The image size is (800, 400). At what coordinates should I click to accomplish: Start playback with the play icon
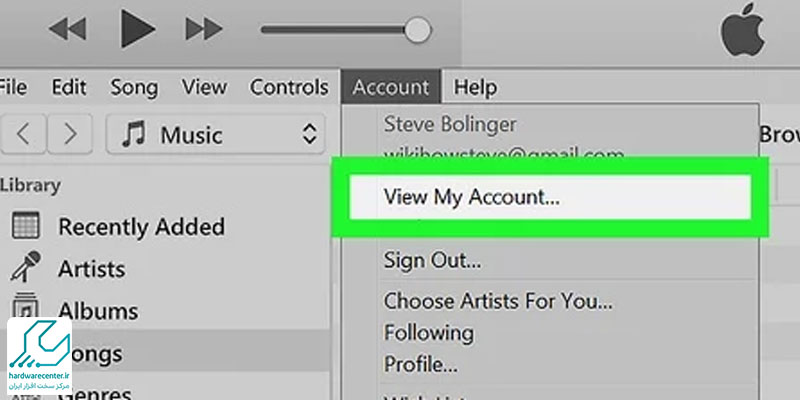click(138, 29)
